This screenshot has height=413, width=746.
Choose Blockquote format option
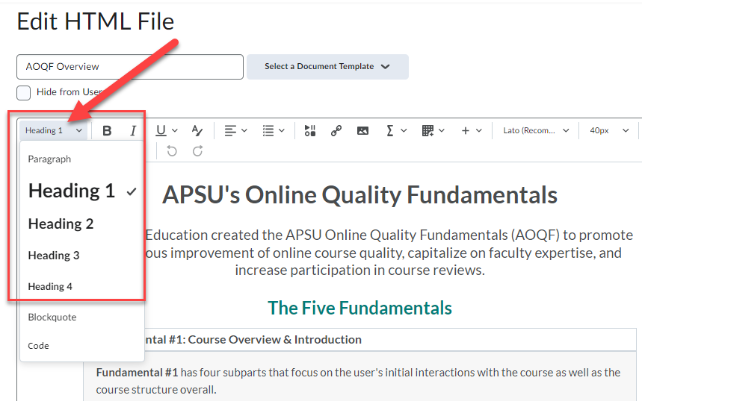(52, 317)
